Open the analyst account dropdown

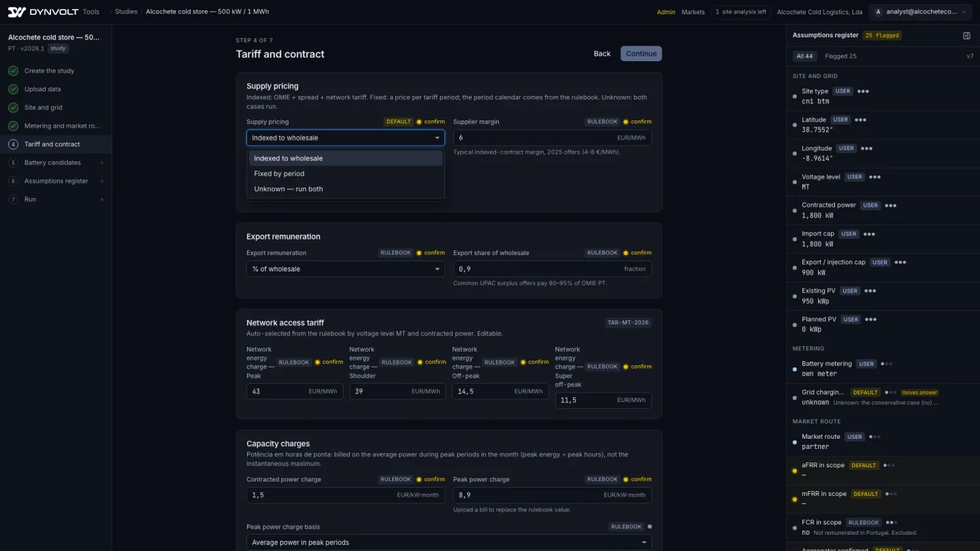[919, 12]
